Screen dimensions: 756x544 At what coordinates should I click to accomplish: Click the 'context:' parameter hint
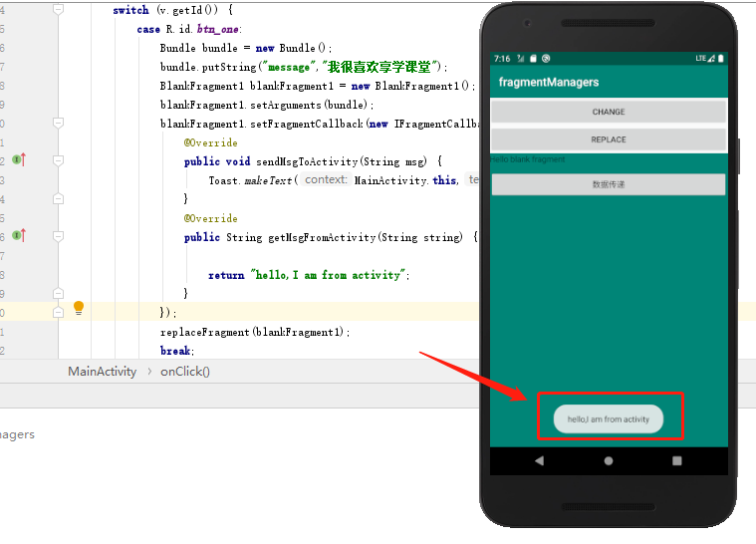point(326,180)
